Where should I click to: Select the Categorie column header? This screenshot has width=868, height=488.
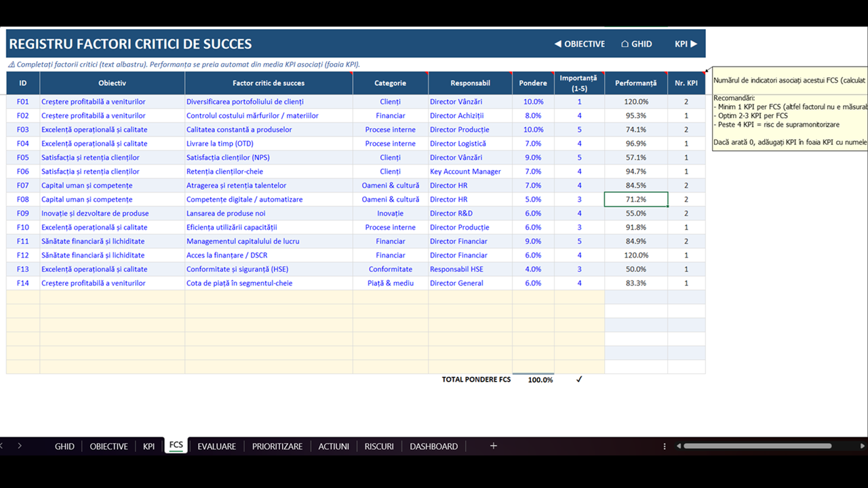pos(391,83)
